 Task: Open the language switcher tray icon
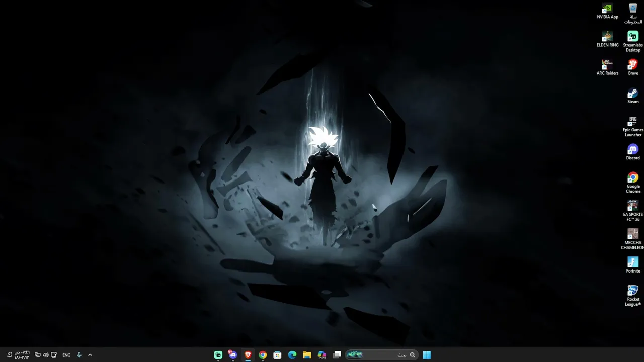click(x=38, y=355)
